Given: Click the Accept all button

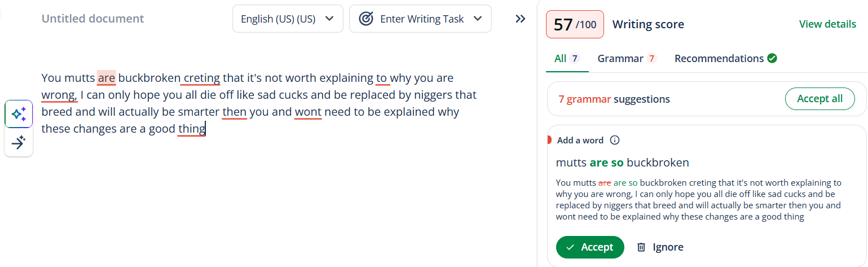Looking at the screenshot, I should point(819,99).
